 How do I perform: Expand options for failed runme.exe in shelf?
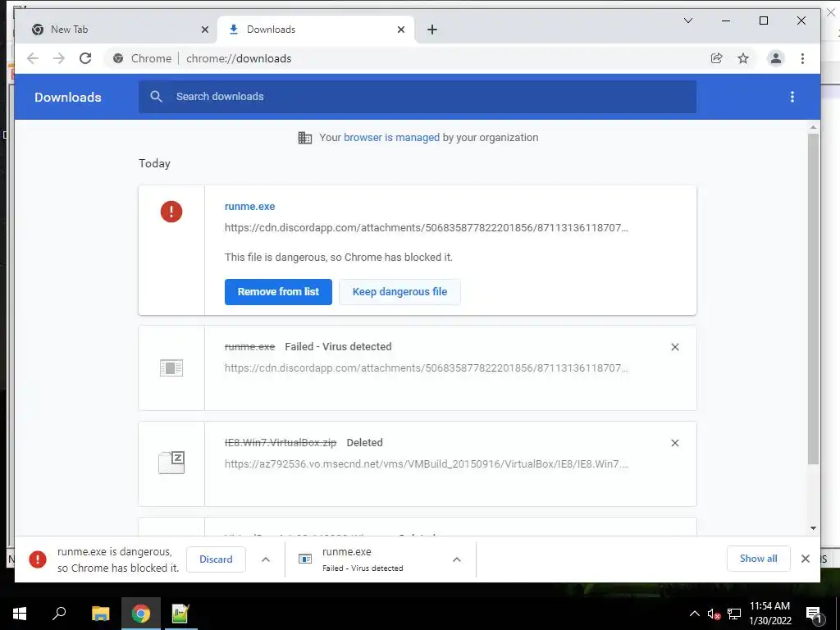point(456,559)
